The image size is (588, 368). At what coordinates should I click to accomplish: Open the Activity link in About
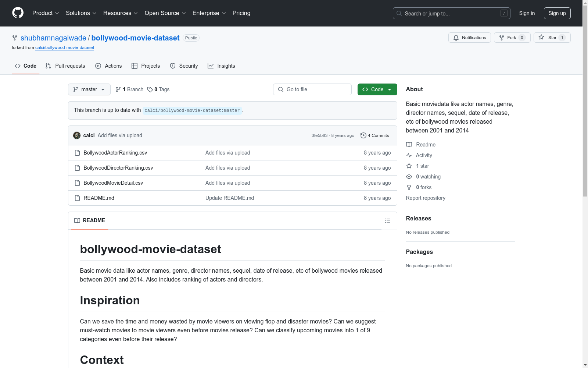click(x=419, y=155)
